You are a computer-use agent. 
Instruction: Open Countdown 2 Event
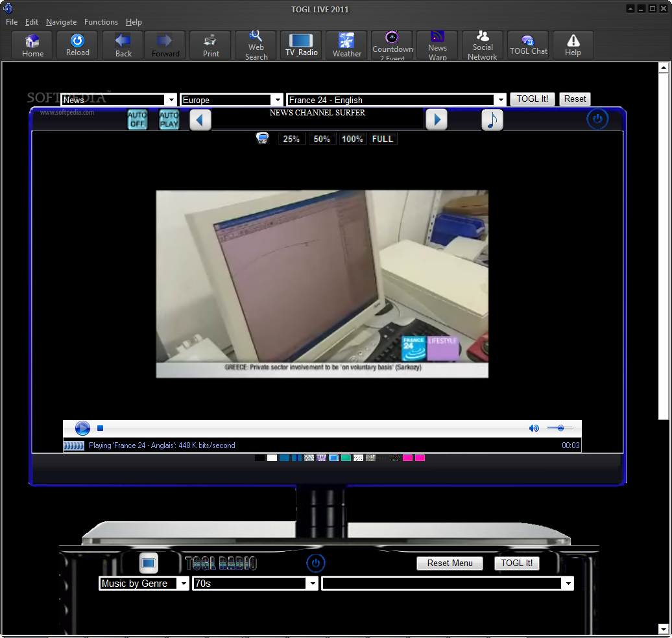click(x=392, y=45)
